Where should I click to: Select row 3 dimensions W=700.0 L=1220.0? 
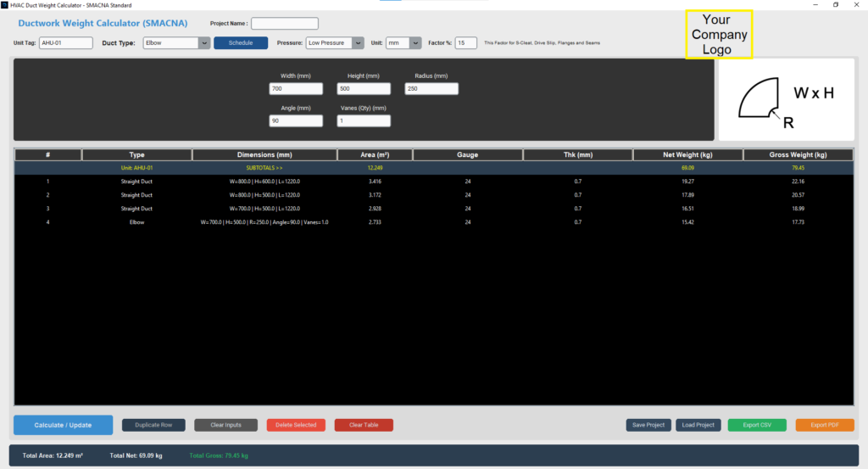pyautogui.click(x=264, y=209)
